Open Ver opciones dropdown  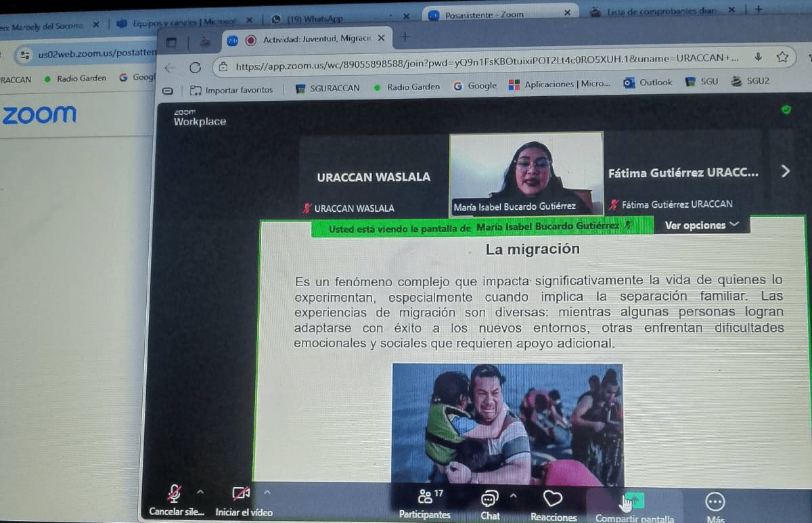(702, 225)
